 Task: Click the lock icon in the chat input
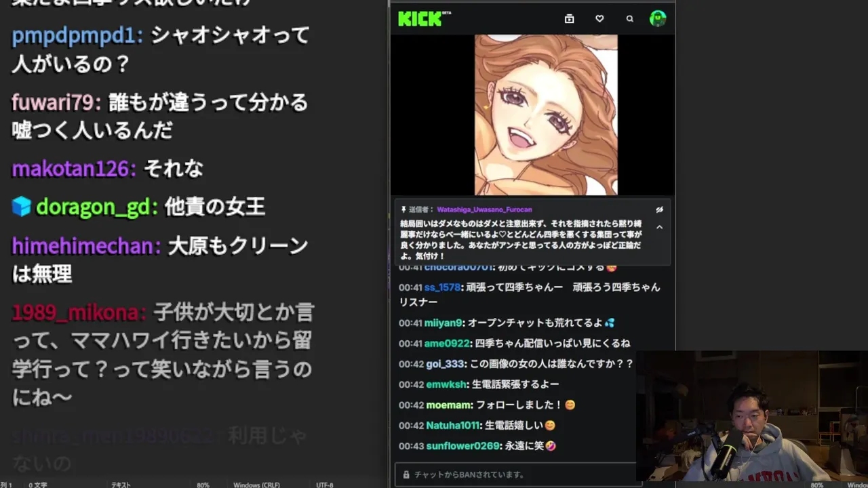[406, 474]
